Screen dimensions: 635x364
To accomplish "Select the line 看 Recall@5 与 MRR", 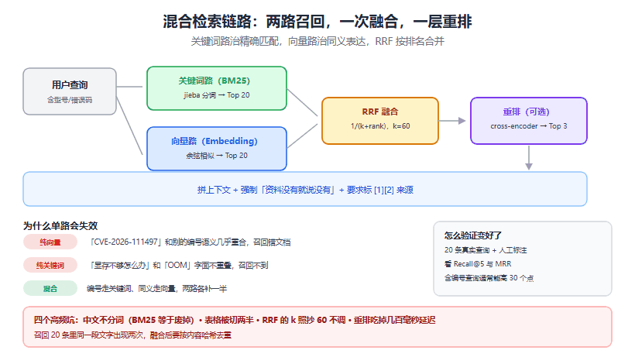I will (478, 264).
